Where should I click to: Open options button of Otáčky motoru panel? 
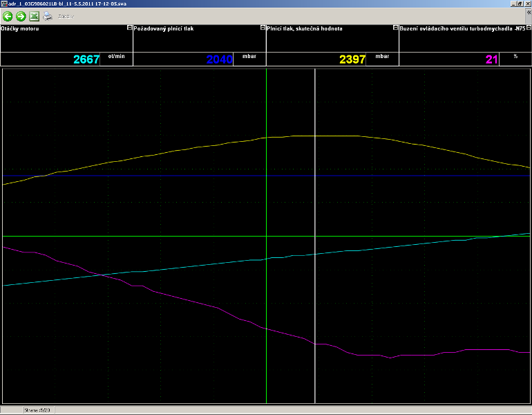pyautogui.click(x=129, y=28)
